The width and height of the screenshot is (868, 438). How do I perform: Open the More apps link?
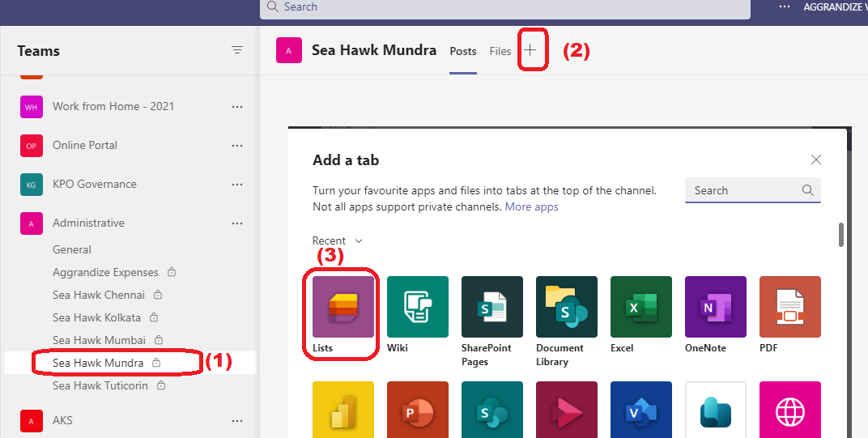tap(531, 207)
